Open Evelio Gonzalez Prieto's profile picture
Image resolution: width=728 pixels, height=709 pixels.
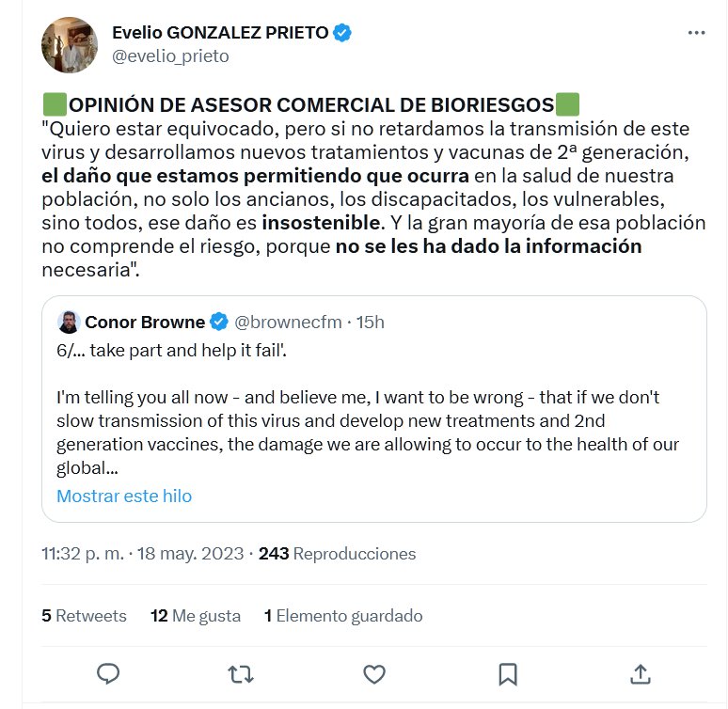(70, 44)
